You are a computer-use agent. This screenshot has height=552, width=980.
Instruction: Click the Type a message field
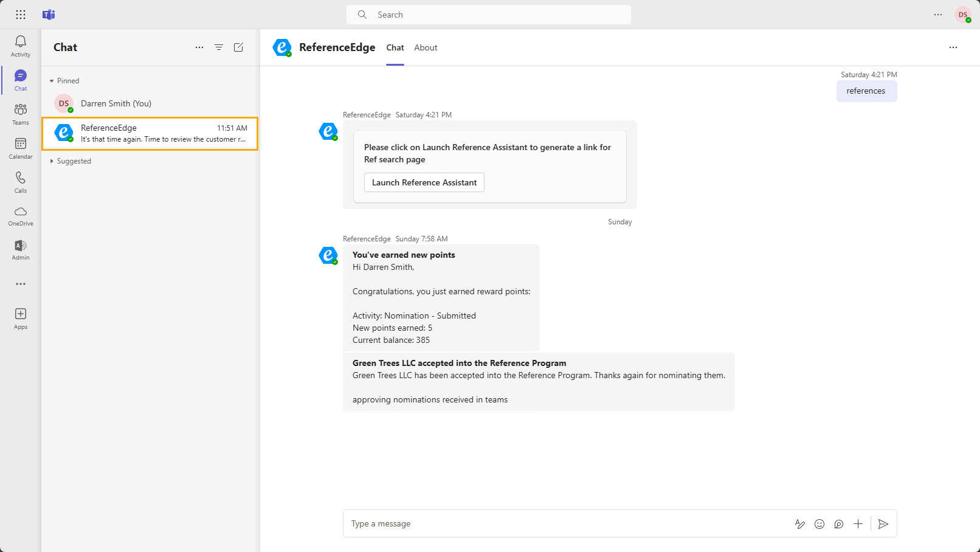click(x=565, y=524)
